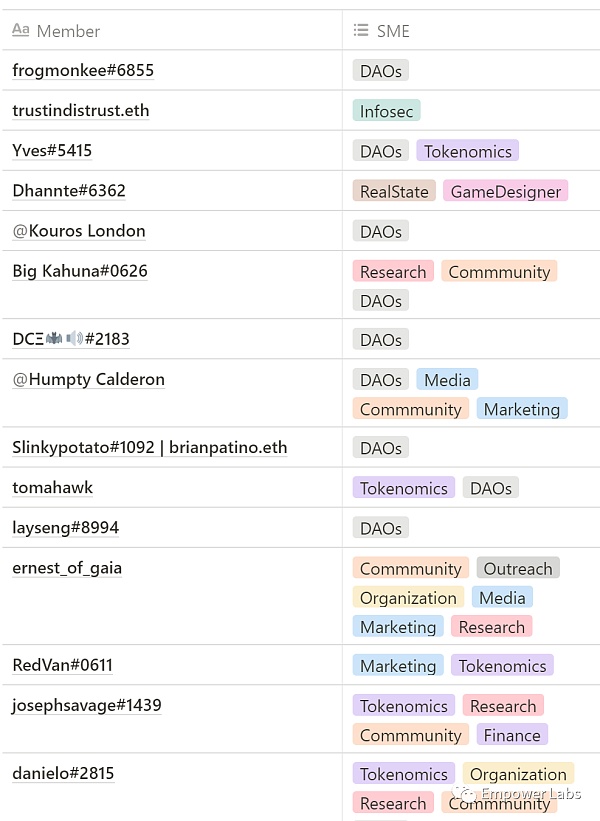Select the layseng#8994 member name
600x821 pixels.
click(x=65, y=527)
